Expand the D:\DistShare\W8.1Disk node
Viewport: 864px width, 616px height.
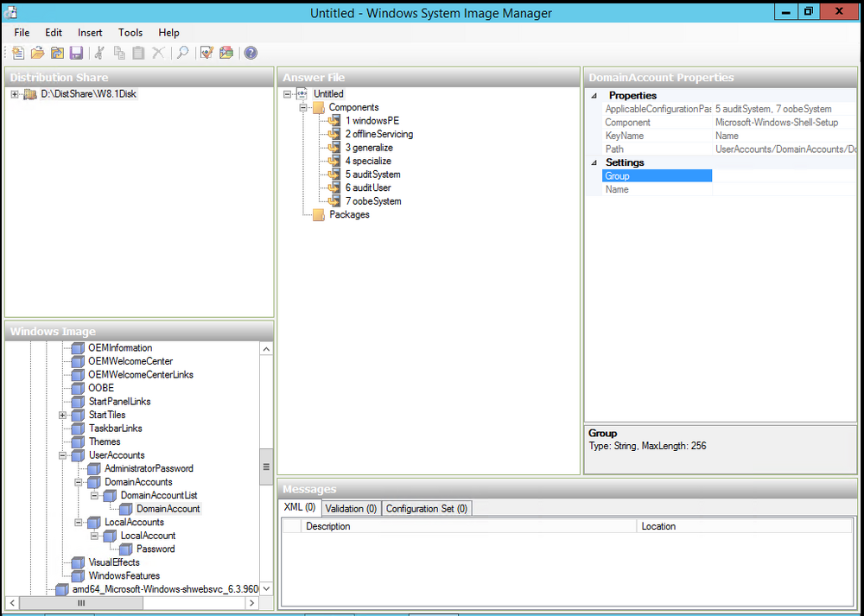(15, 95)
